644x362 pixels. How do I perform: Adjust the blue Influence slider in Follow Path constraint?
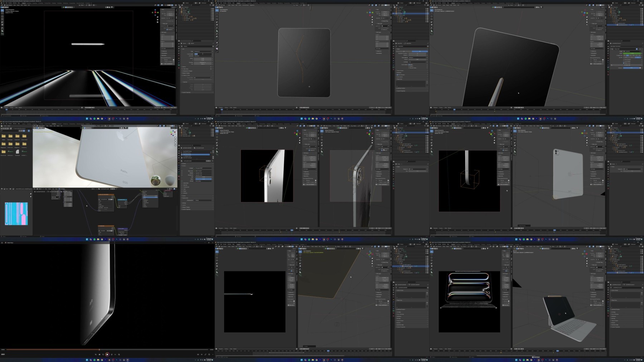(x=631, y=68)
